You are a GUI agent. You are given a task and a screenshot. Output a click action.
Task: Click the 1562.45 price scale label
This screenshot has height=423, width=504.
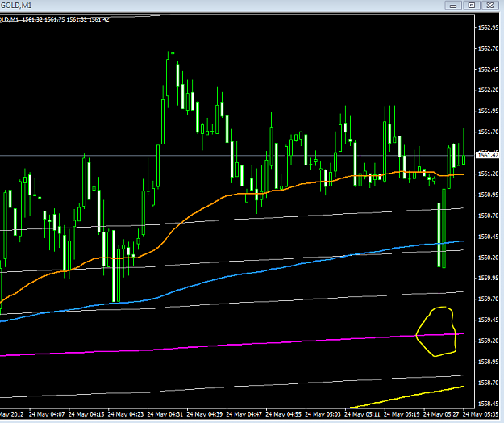488,69
